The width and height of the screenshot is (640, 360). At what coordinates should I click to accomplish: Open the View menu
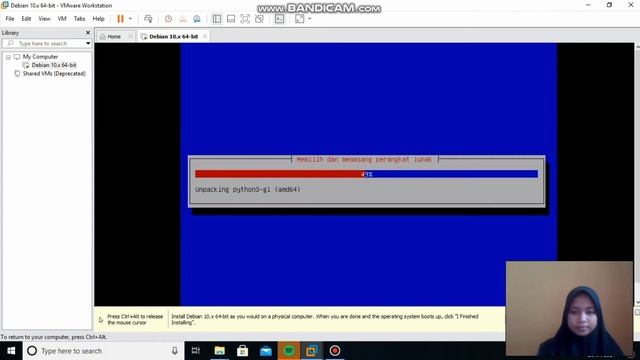(x=44, y=19)
